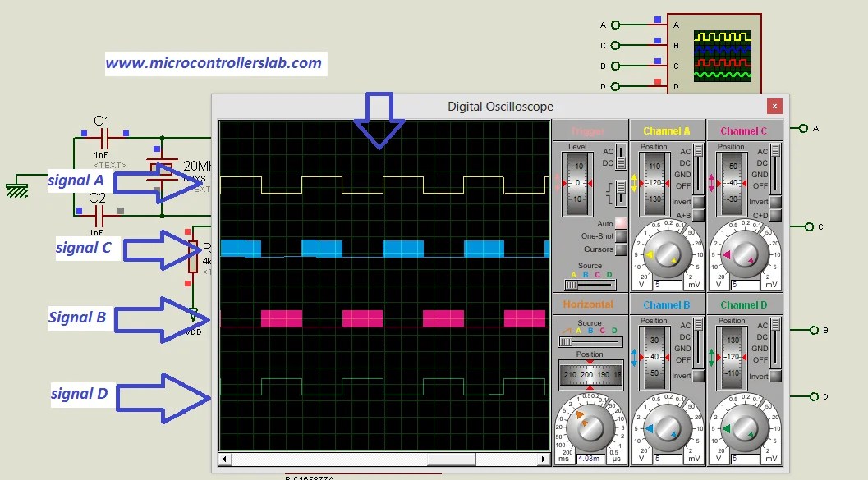Adjust Trigger AC/DC coupling slider

[621, 157]
